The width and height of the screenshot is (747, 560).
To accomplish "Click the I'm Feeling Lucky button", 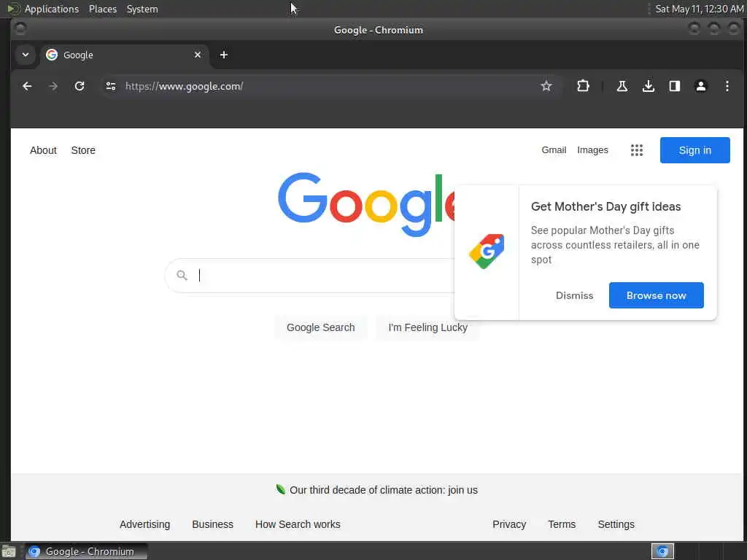I will [x=427, y=327].
